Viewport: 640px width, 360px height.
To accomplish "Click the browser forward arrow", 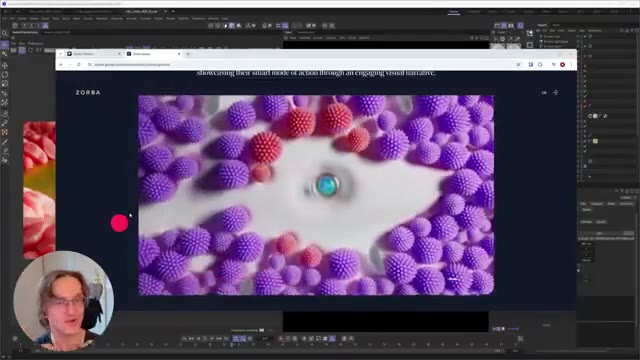I will click(70, 64).
